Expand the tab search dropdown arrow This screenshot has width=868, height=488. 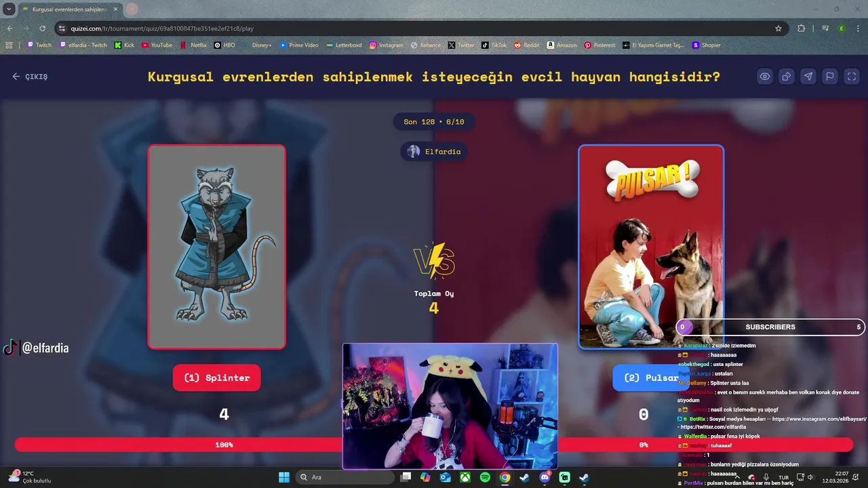click(x=9, y=9)
